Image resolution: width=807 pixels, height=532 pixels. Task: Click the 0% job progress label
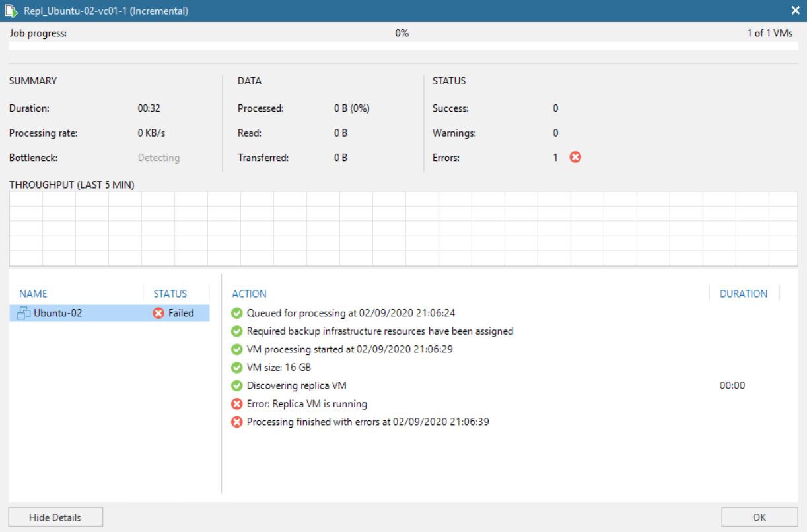(x=402, y=33)
